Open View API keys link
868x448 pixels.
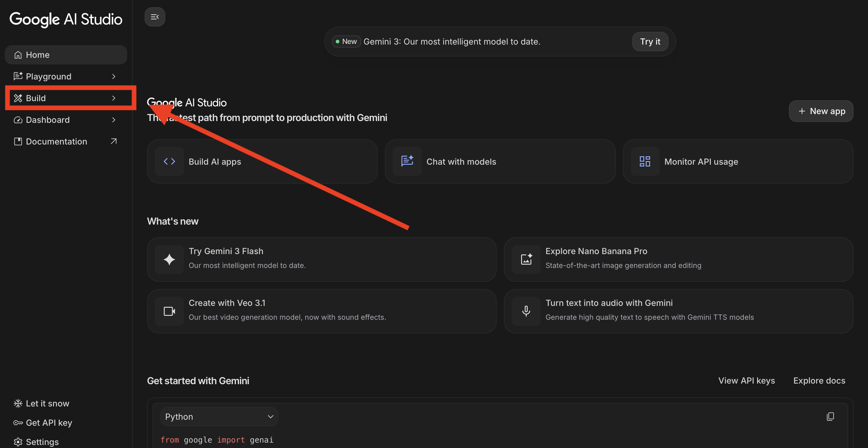pos(746,381)
